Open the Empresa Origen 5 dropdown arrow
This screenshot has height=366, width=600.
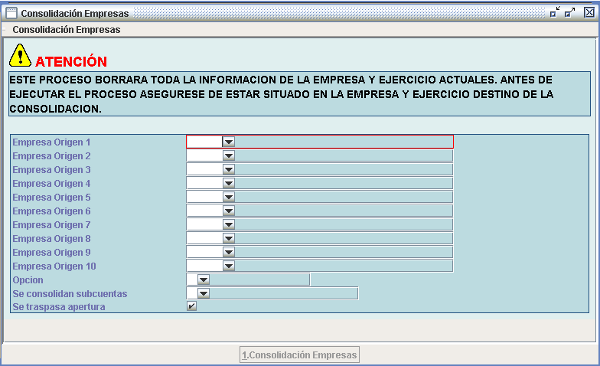pos(228,197)
